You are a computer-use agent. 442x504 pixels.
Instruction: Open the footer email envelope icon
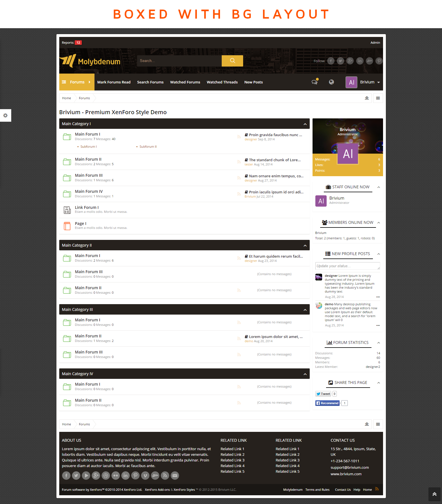(175, 476)
